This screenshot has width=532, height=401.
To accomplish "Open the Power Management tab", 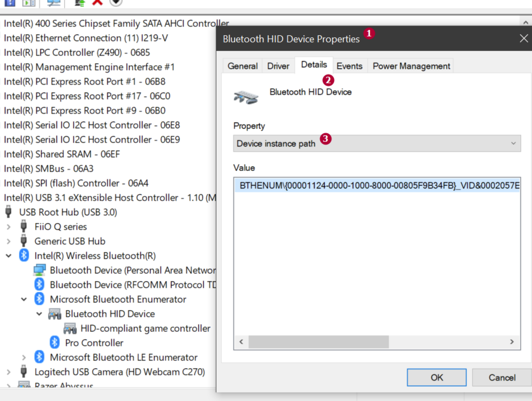I will (x=411, y=66).
